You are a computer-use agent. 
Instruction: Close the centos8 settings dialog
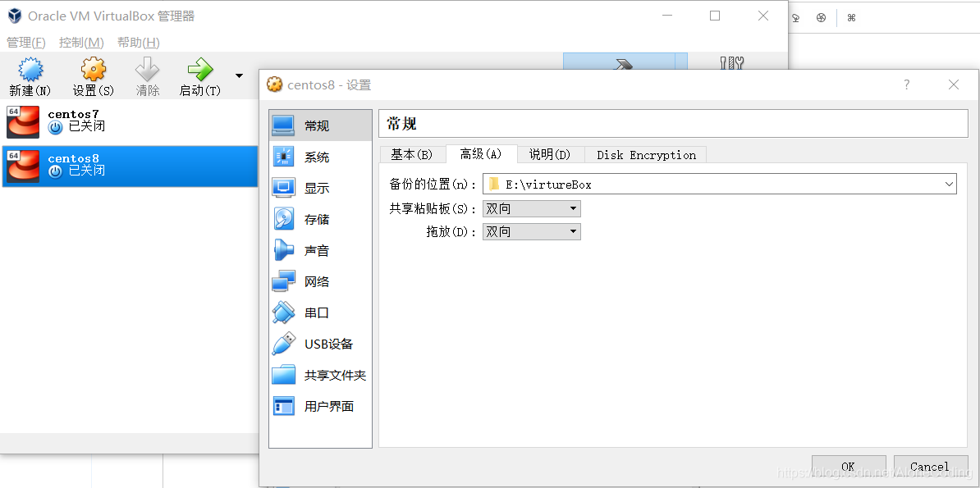[x=953, y=85]
